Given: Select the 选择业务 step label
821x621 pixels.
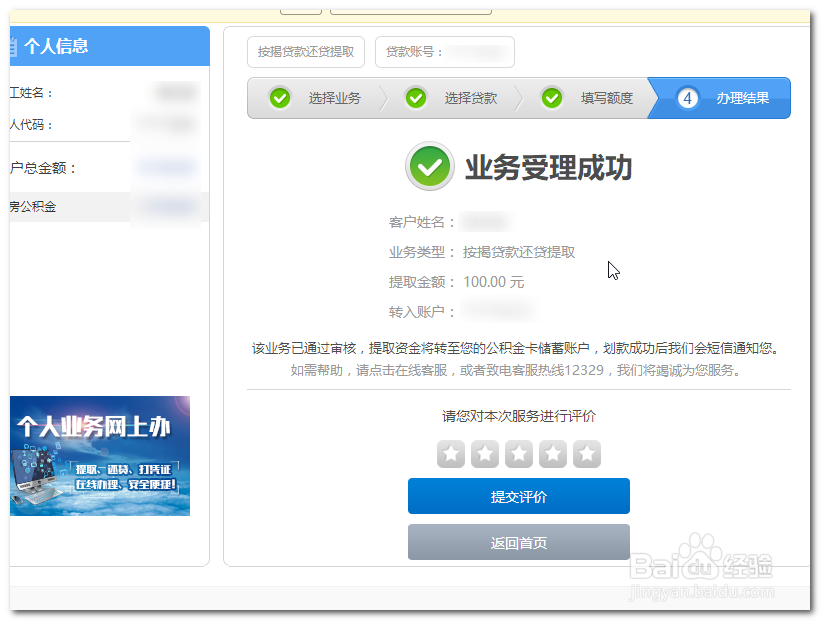Looking at the screenshot, I should (x=335, y=98).
